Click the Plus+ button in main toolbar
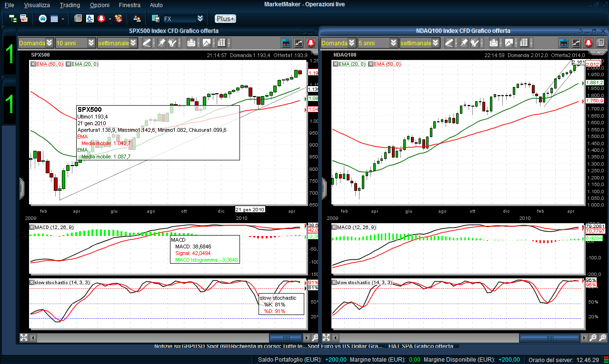The image size is (609, 364). pyautogui.click(x=225, y=19)
